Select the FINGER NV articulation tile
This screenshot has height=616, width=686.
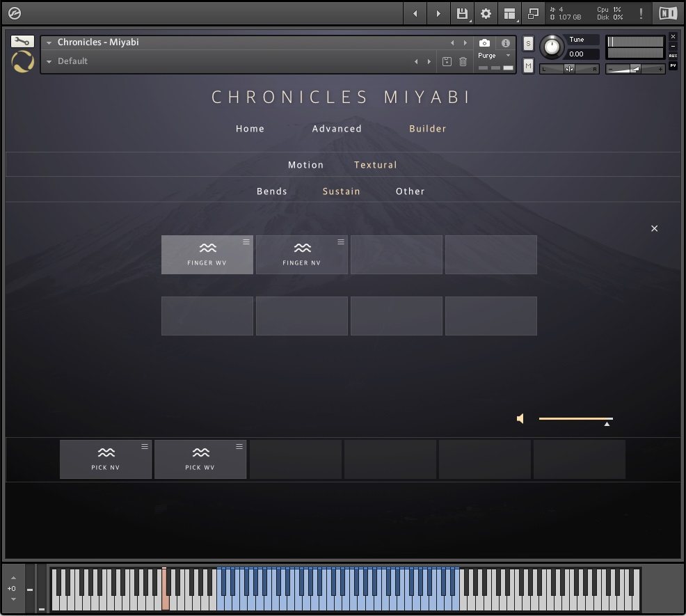click(301, 255)
